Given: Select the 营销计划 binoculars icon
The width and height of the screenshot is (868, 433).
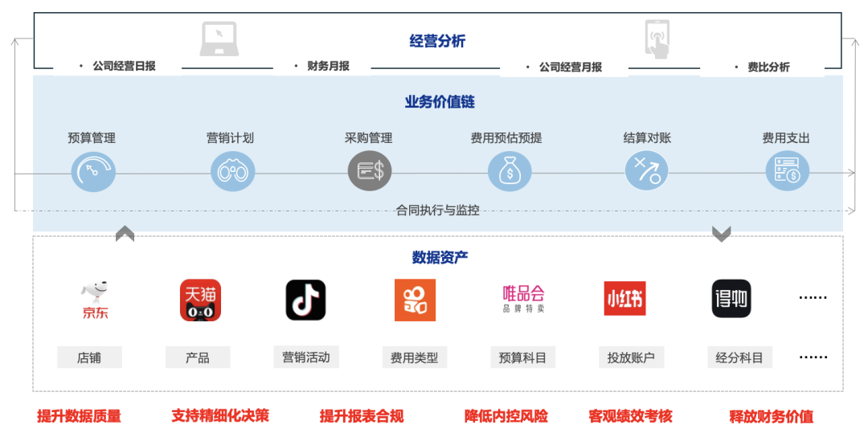Looking at the screenshot, I should pyautogui.click(x=232, y=171).
